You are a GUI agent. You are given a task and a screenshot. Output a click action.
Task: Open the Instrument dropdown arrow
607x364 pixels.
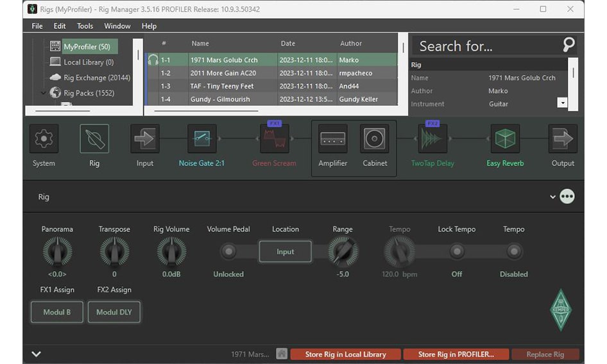coord(562,103)
